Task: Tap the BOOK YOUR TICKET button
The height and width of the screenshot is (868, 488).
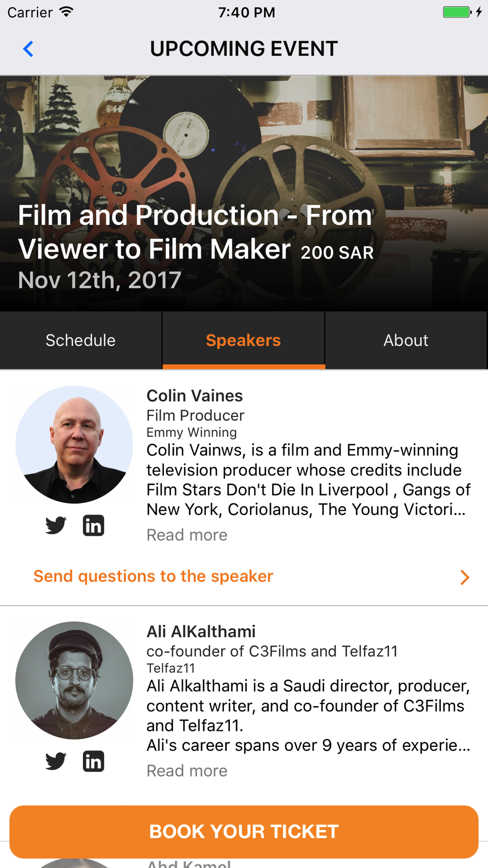Action: (244, 831)
